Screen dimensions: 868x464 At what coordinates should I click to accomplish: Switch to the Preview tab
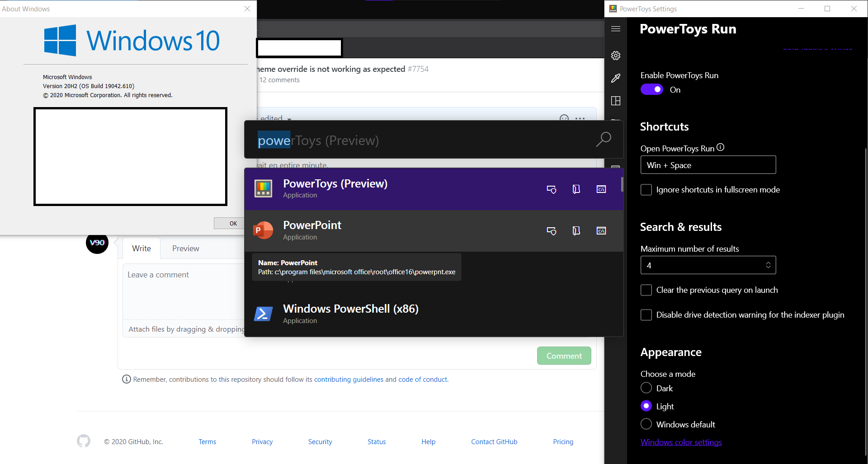point(185,248)
